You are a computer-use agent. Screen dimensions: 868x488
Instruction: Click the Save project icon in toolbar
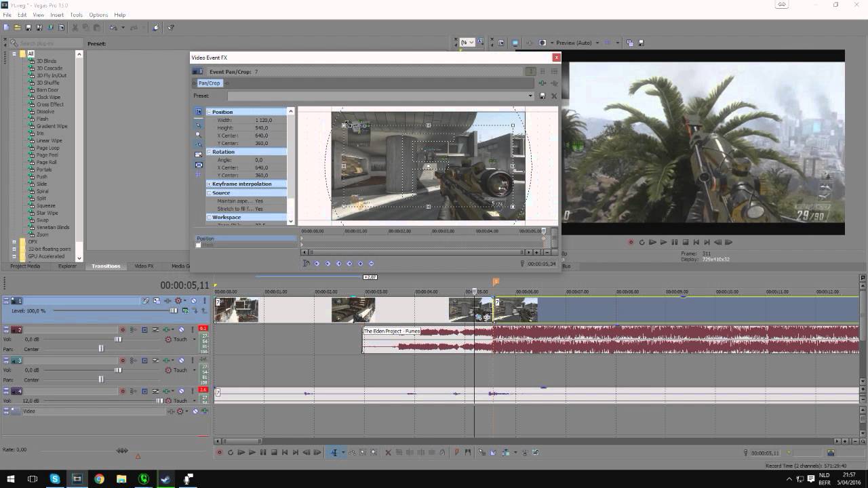(x=28, y=28)
